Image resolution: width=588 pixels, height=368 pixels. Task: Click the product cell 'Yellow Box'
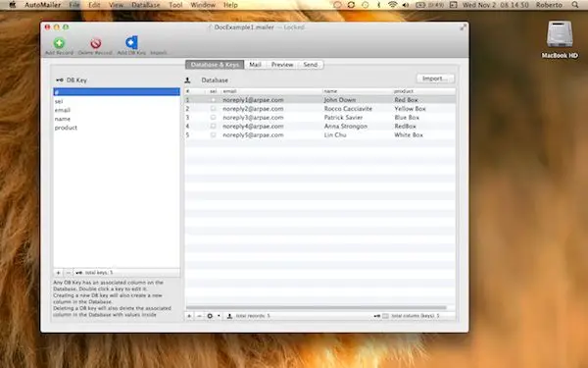coord(410,109)
